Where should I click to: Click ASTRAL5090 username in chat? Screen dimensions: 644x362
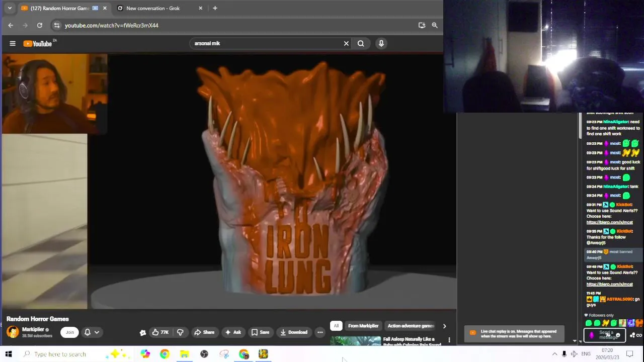tap(619, 299)
